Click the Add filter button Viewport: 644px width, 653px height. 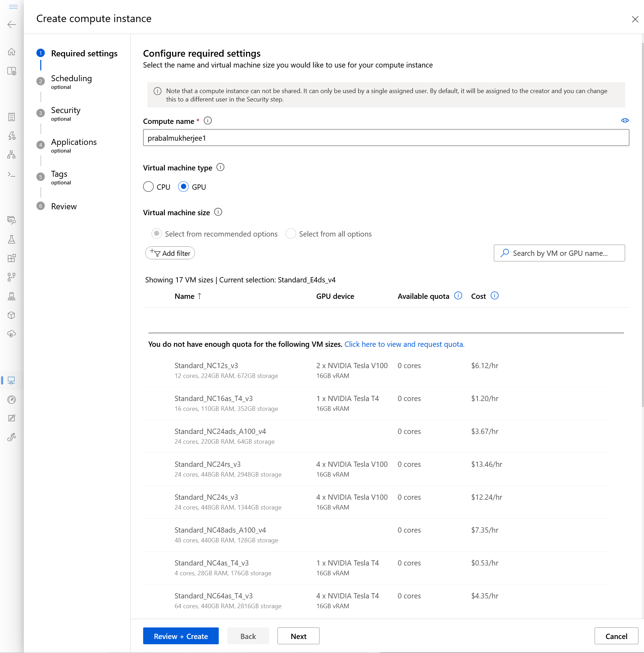170,253
